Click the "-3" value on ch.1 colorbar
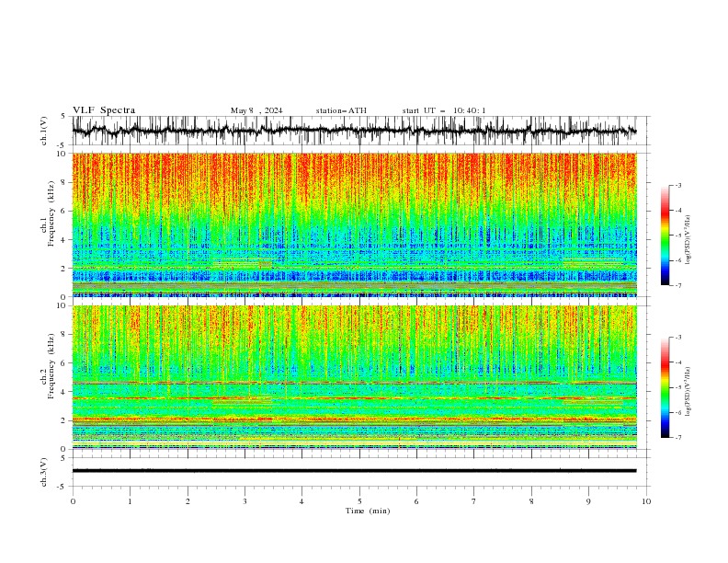Viewport: 728px width, 563px height. pos(677,185)
